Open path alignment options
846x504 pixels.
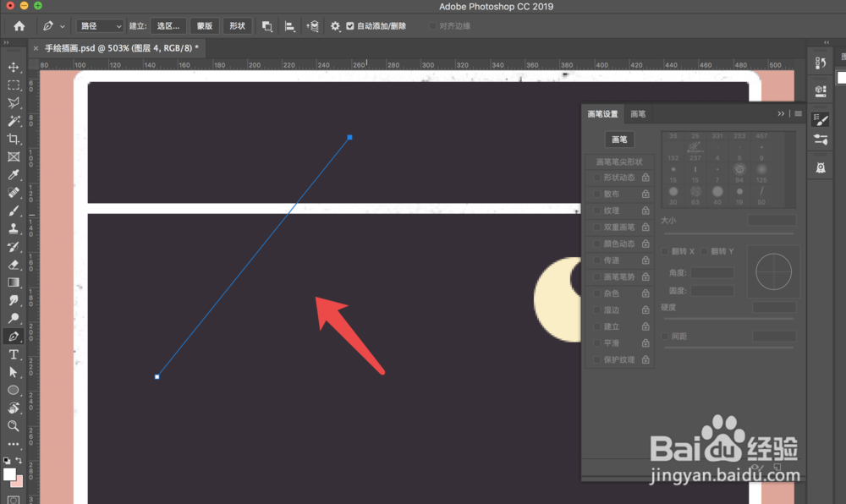pyautogui.click(x=289, y=26)
